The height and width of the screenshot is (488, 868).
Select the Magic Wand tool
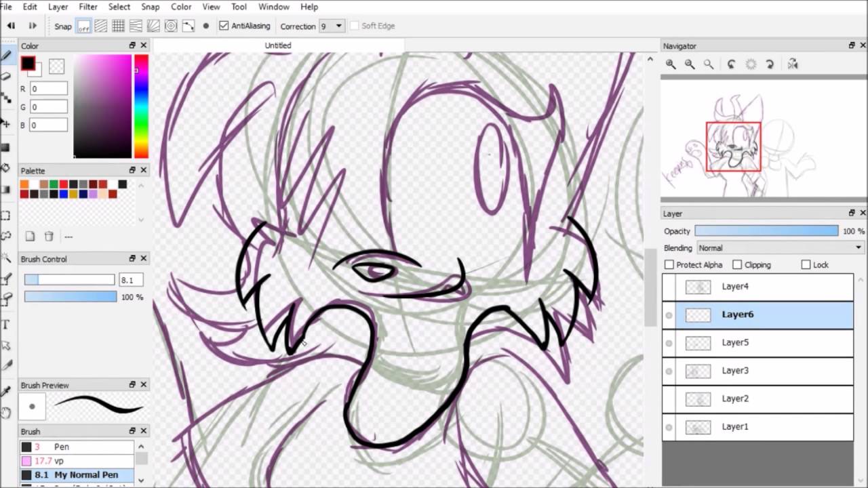coord(5,258)
